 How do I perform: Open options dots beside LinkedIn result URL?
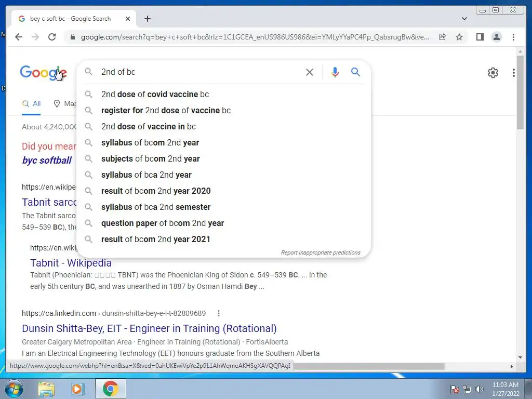[219, 313]
